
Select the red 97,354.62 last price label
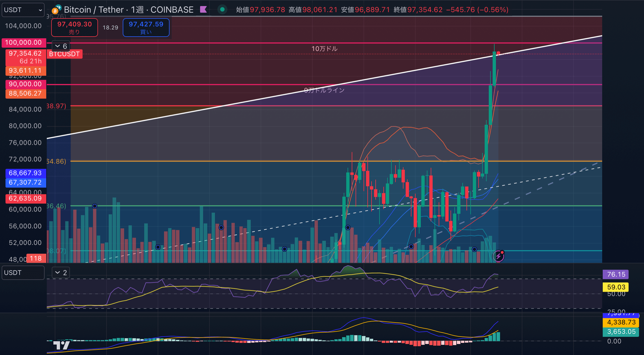pyautogui.click(x=26, y=57)
